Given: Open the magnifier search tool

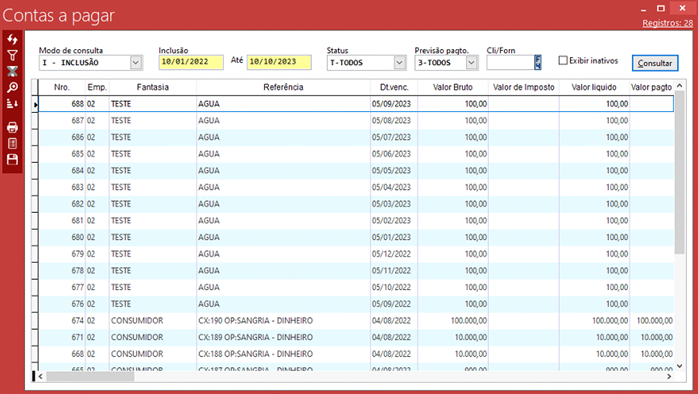Looking at the screenshot, I should tap(12, 87).
